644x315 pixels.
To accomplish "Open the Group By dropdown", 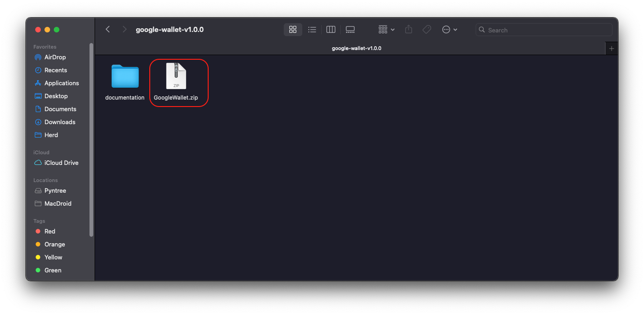I will (386, 30).
